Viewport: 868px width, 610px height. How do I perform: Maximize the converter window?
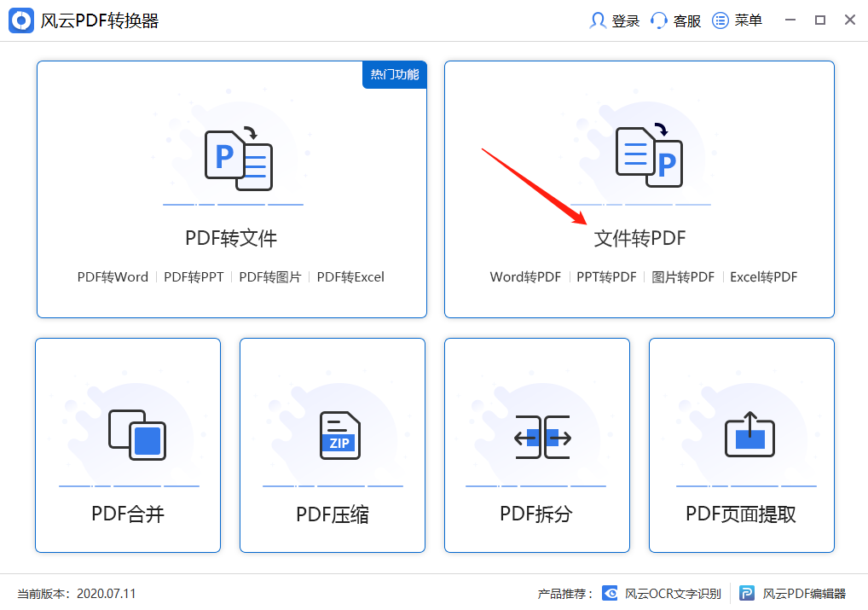(820, 20)
